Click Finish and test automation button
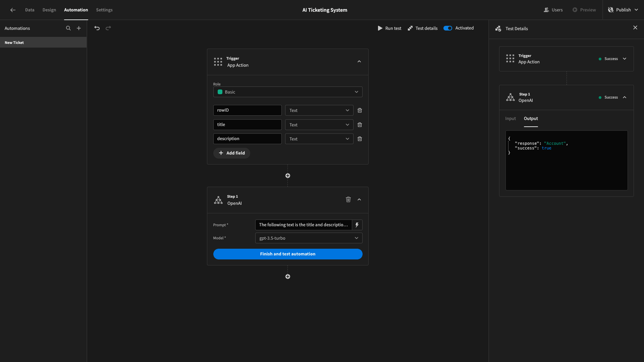Image resolution: width=644 pixels, height=362 pixels. coord(288,254)
